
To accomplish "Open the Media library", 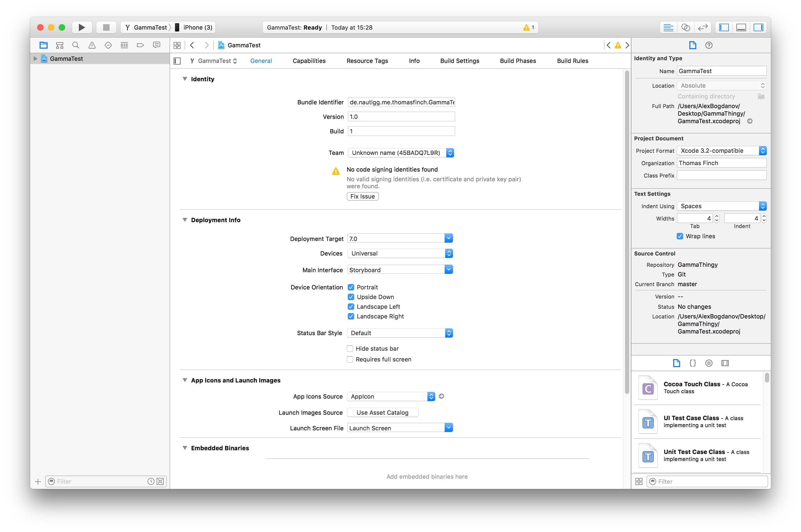I will point(725,363).
